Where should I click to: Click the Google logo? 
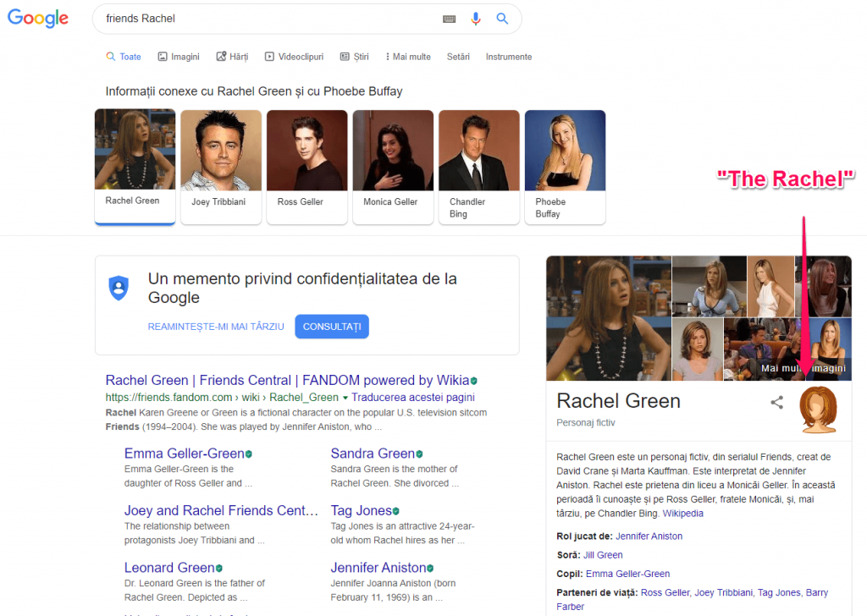point(37,19)
